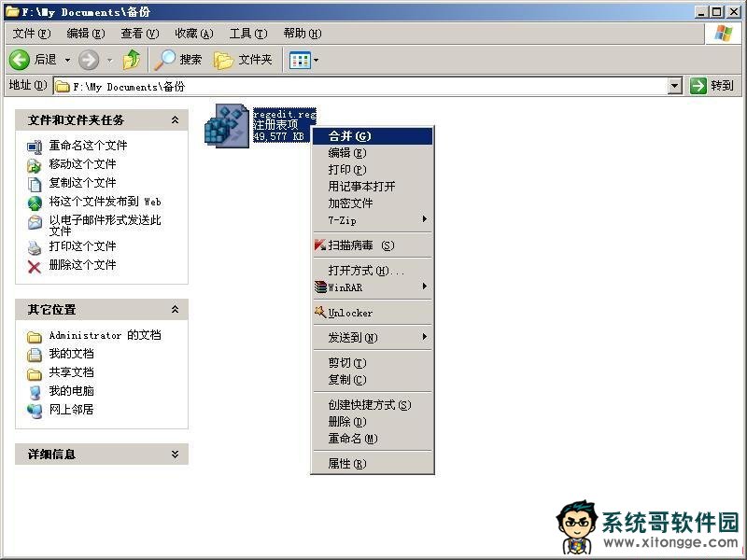The image size is (747, 560).
Task: Open the address bar dropdown arrow
Action: [x=675, y=86]
